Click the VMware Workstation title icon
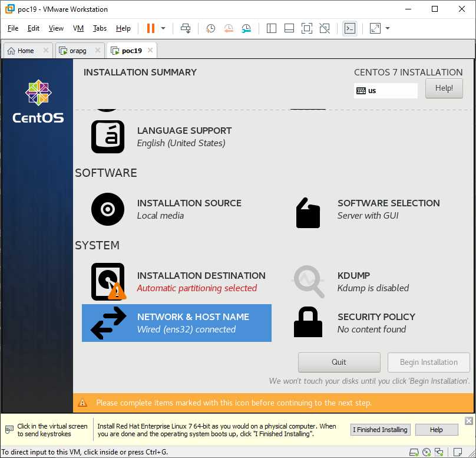The image size is (476, 458). (9, 9)
